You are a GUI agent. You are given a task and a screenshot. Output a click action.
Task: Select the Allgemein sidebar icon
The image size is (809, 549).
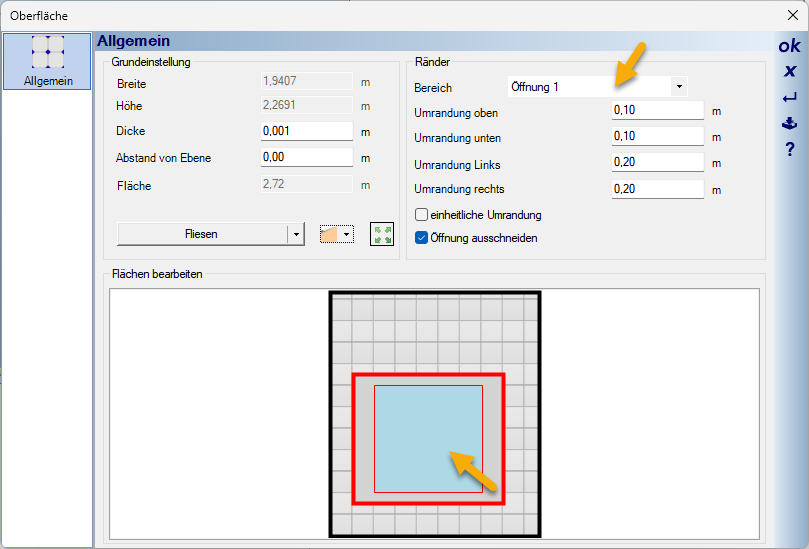47,61
